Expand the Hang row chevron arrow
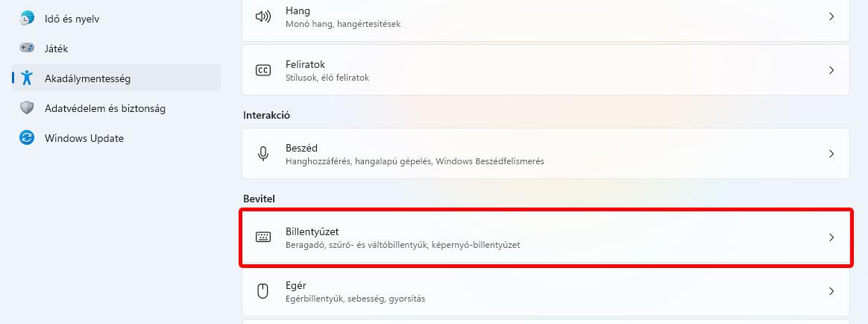This screenshot has width=868, height=324. pyautogui.click(x=831, y=16)
